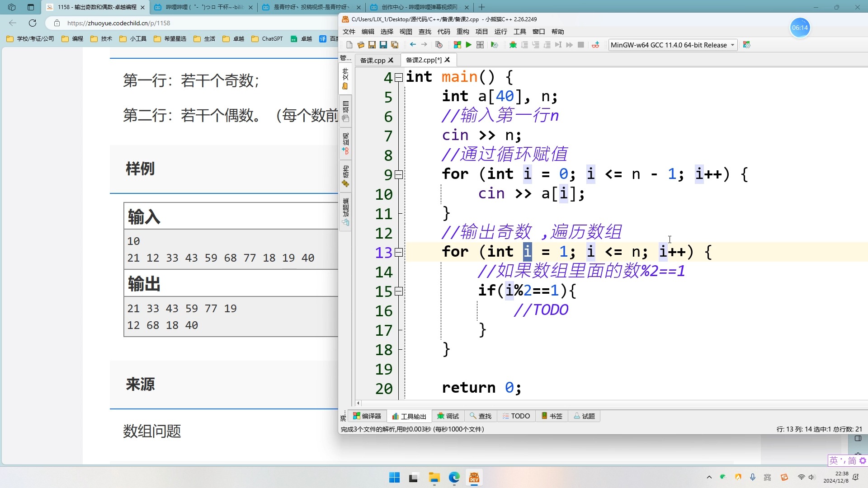The image size is (868, 488).
Task: Open the 试题集 side panel tab
Action: pos(345,212)
